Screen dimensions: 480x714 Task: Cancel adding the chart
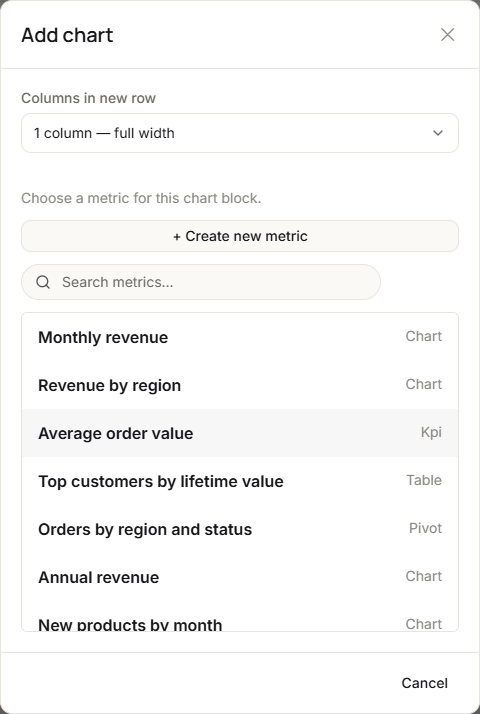tap(424, 683)
